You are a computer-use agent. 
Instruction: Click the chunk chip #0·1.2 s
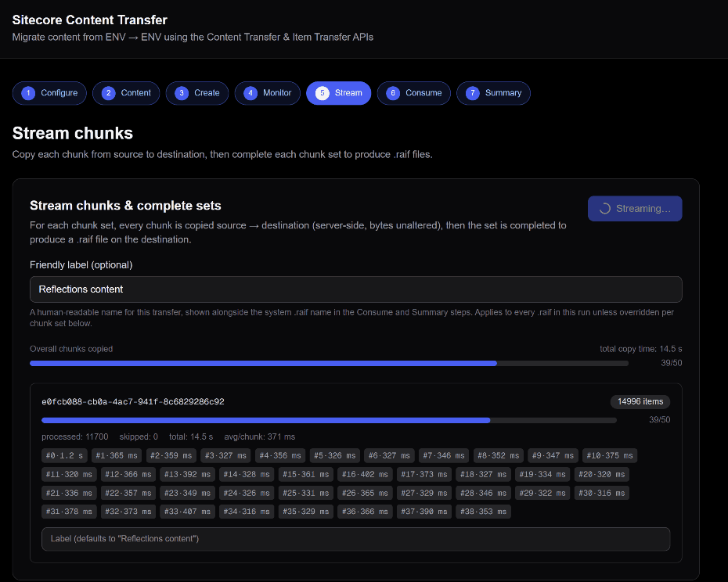point(64,456)
